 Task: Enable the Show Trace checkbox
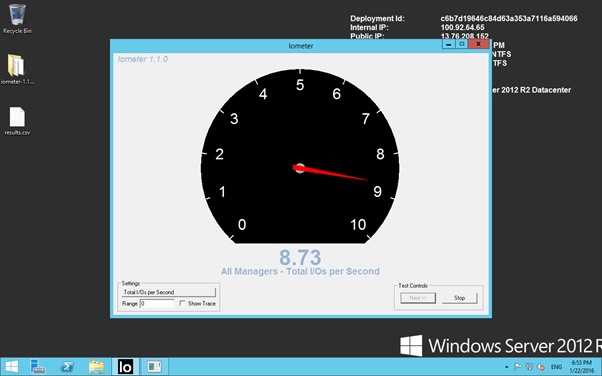point(182,303)
